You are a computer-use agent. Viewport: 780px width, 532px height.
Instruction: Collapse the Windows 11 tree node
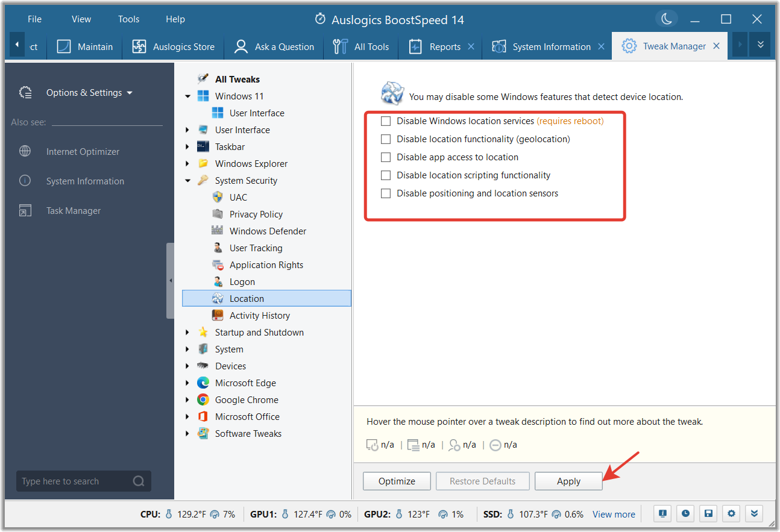tap(187, 96)
